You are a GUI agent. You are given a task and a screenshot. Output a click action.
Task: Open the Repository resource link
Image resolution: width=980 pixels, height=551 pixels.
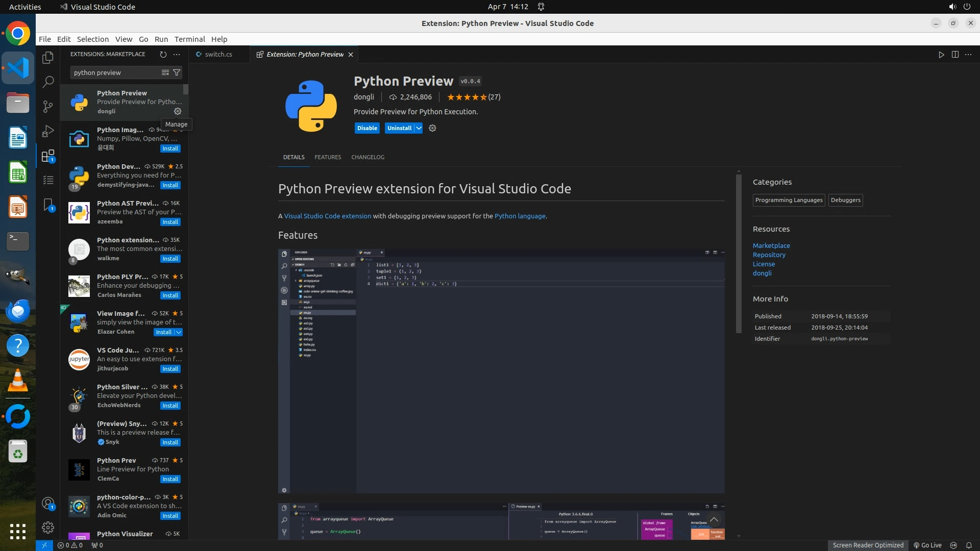pyautogui.click(x=769, y=255)
